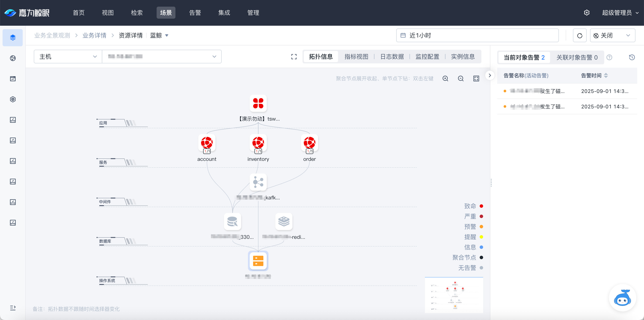The height and width of the screenshot is (320, 644).
Task: Toggle alarm time column sort
Action: pyautogui.click(x=606, y=76)
